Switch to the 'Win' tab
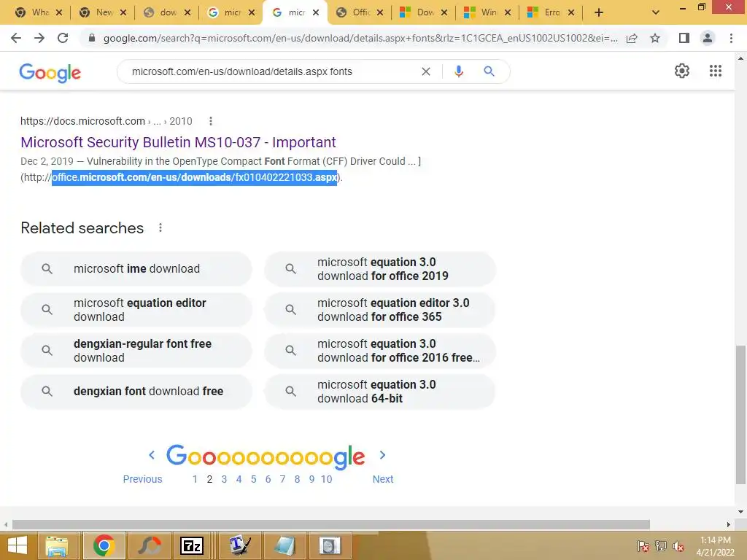This screenshot has height=560, width=747. point(487,12)
